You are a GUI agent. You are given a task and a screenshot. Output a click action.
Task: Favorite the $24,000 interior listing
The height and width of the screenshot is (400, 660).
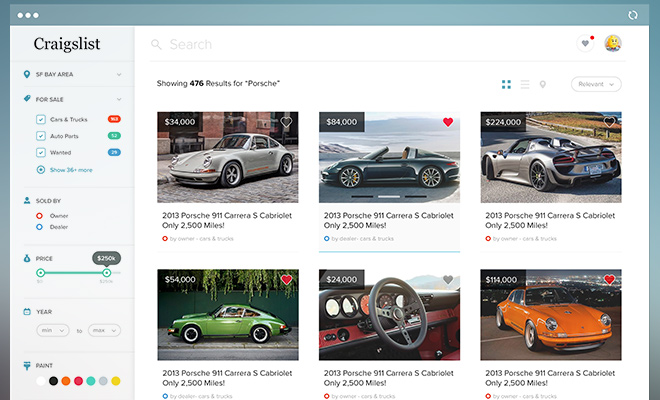448,280
